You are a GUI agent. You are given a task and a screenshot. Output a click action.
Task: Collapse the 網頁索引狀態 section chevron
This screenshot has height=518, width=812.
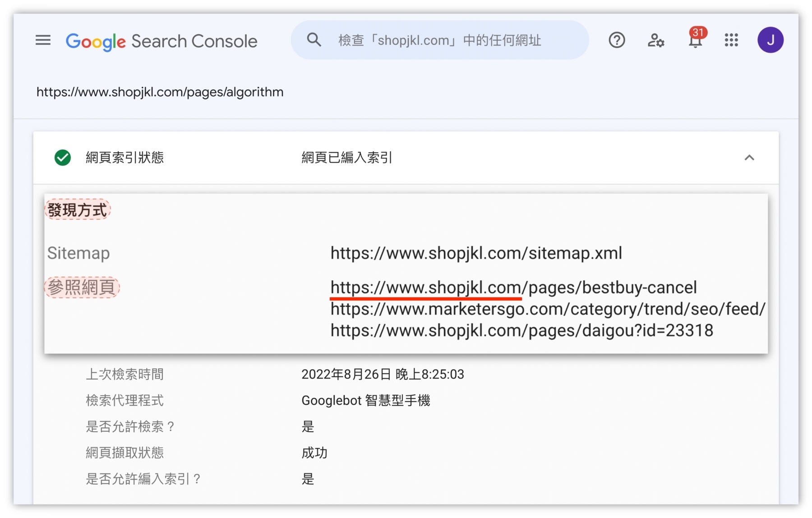click(x=749, y=157)
